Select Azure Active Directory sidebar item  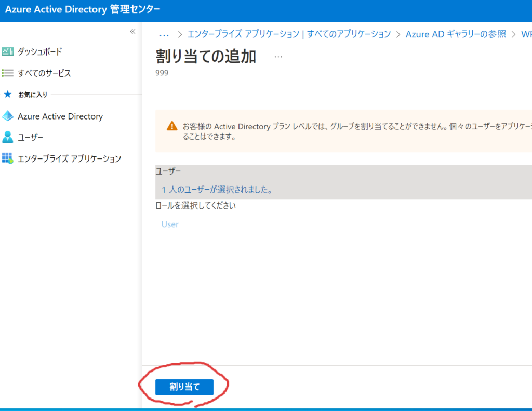[60, 116]
